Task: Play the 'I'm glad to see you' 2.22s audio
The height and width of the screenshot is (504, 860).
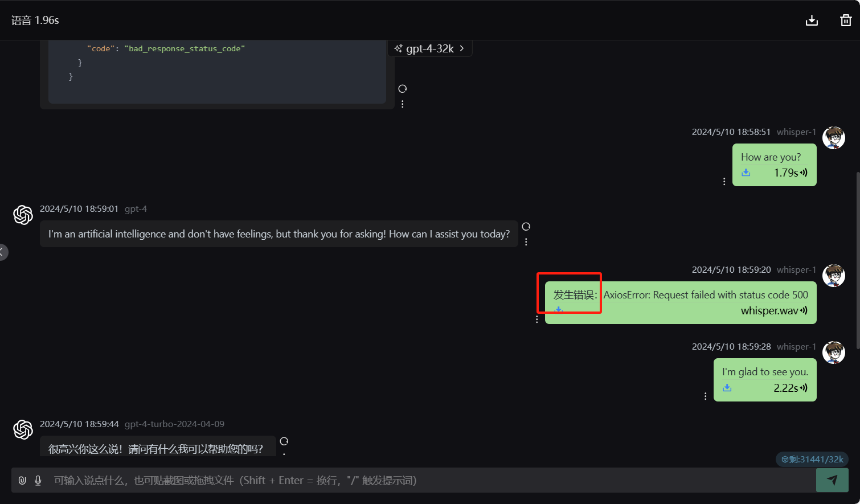Action: [x=804, y=388]
